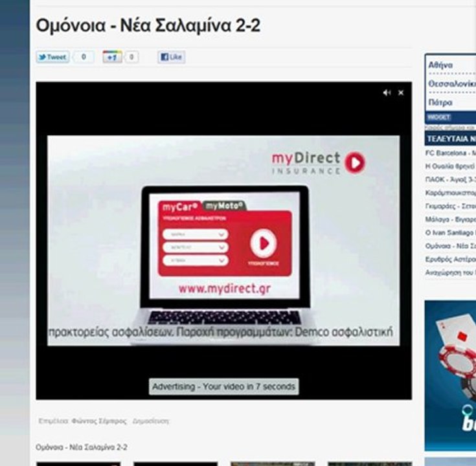Open the Μάλαγα news item
Screen dimensions: 476x466
[451, 219]
